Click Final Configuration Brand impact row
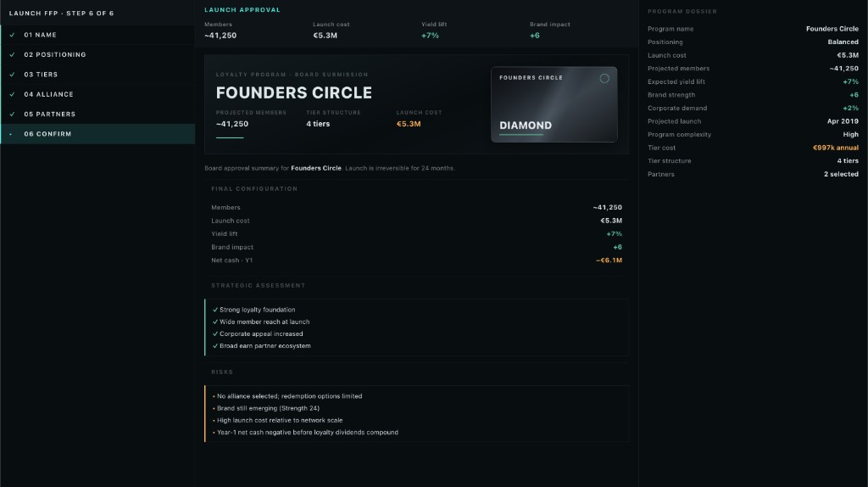Viewport: 868px width, 487px height. [416, 247]
